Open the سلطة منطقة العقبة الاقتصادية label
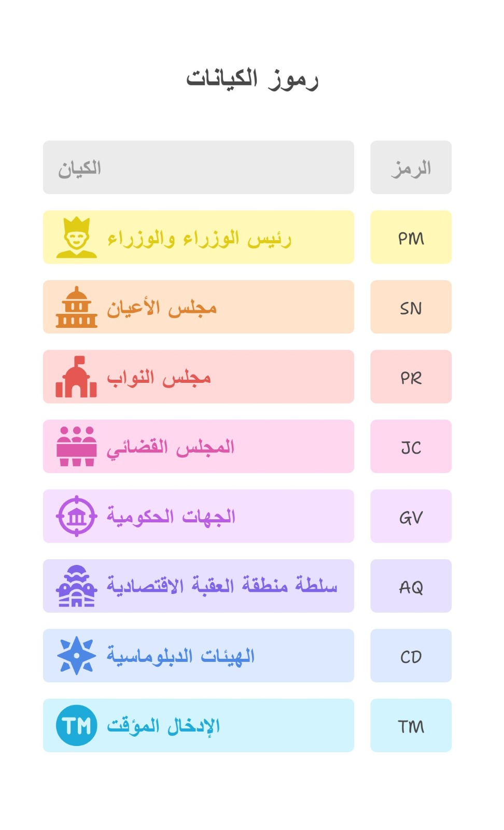The width and height of the screenshot is (504, 830). click(222, 586)
